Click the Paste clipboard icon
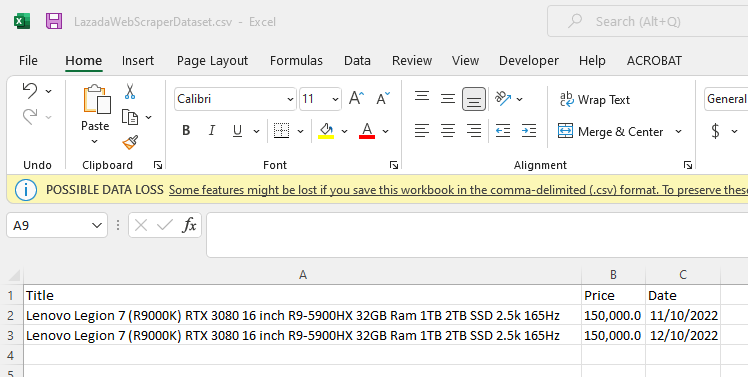The image size is (748, 377). pyautogui.click(x=97, y=100)
